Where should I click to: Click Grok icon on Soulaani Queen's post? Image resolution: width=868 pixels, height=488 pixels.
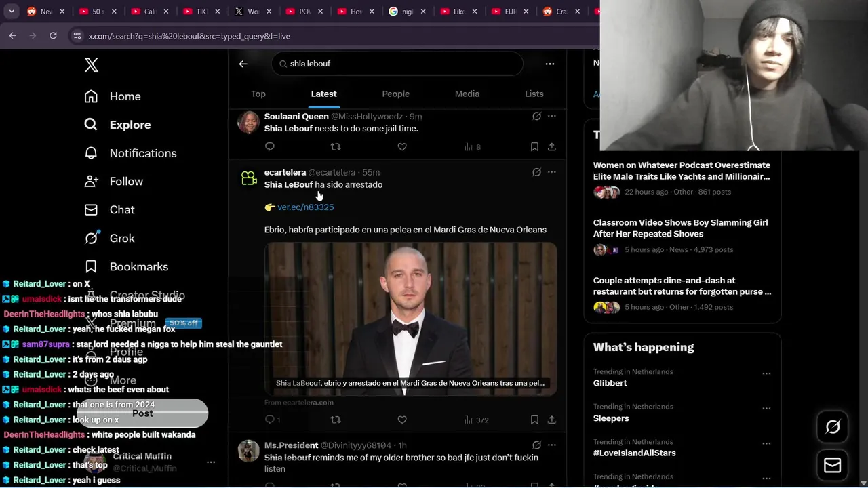pyautogui.click(x=536, y=116)
